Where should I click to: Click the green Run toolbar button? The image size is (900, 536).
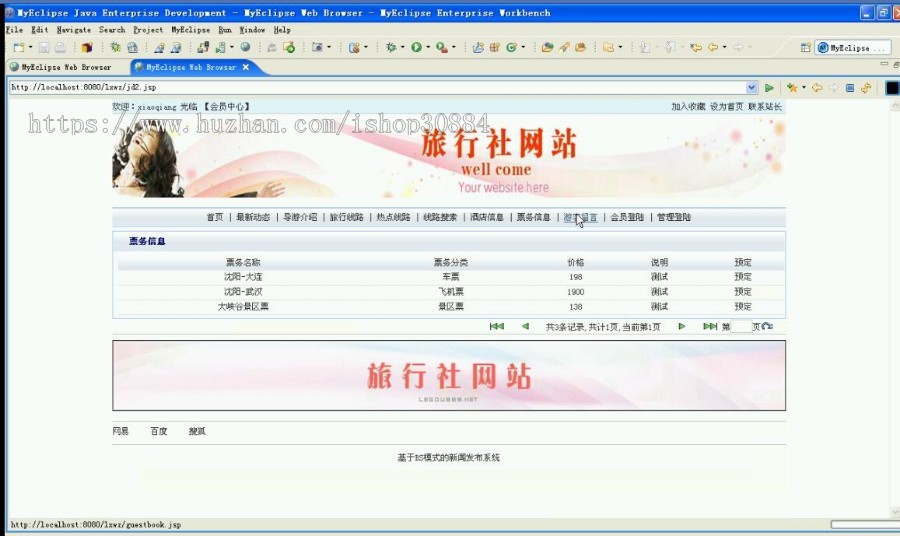pyautogui.click(x=416, y=48)
